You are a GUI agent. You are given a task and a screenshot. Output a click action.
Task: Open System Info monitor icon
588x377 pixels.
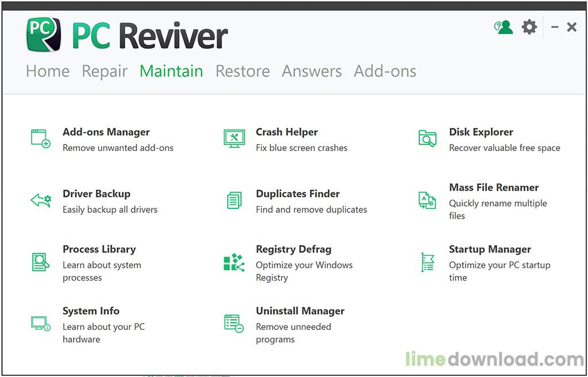tap(40, 322)
